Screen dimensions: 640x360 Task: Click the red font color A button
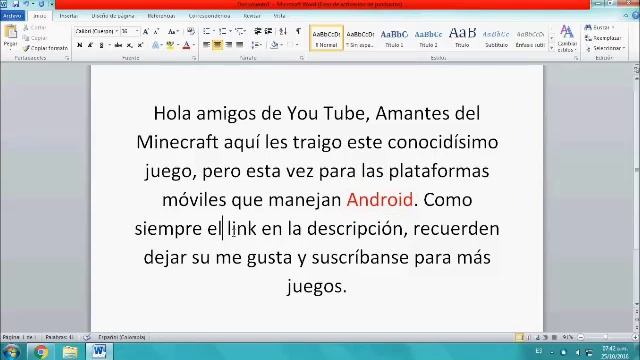pos(186,45)
